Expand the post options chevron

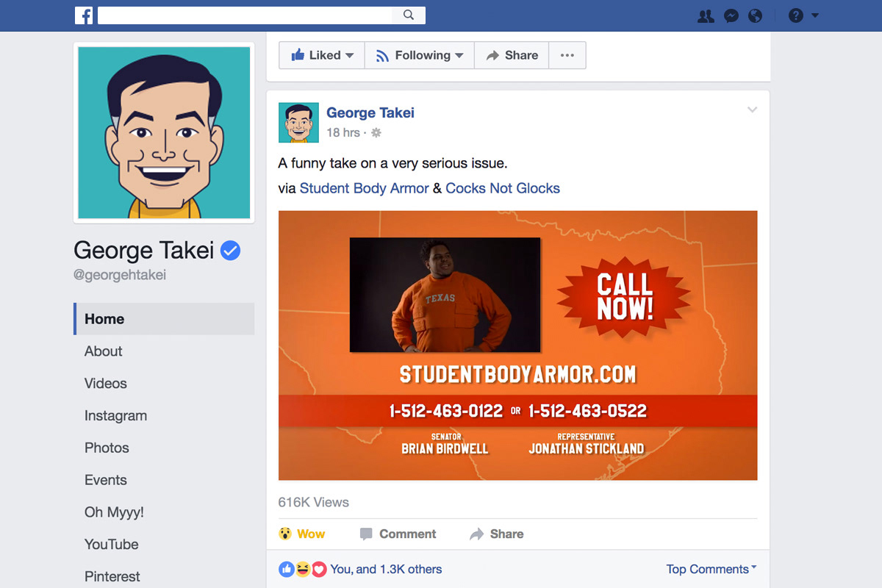pos(752,110)
